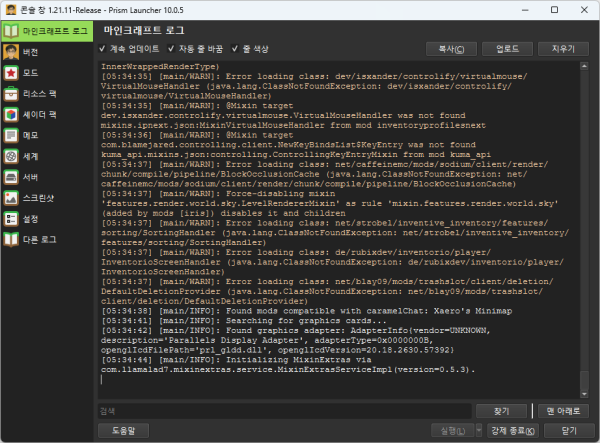This screenshot has height=443, width=600.
Task: Open the 스크린샷 page
Action: [47, 198]
